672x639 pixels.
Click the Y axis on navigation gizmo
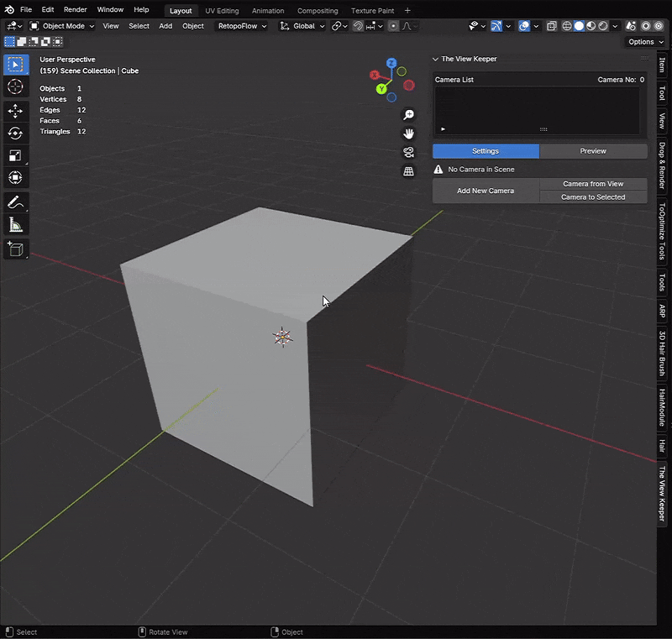click(381, 89)
